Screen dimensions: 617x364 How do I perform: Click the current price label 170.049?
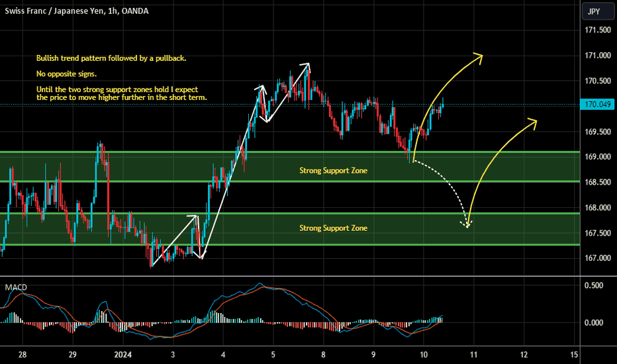(597, 105)
